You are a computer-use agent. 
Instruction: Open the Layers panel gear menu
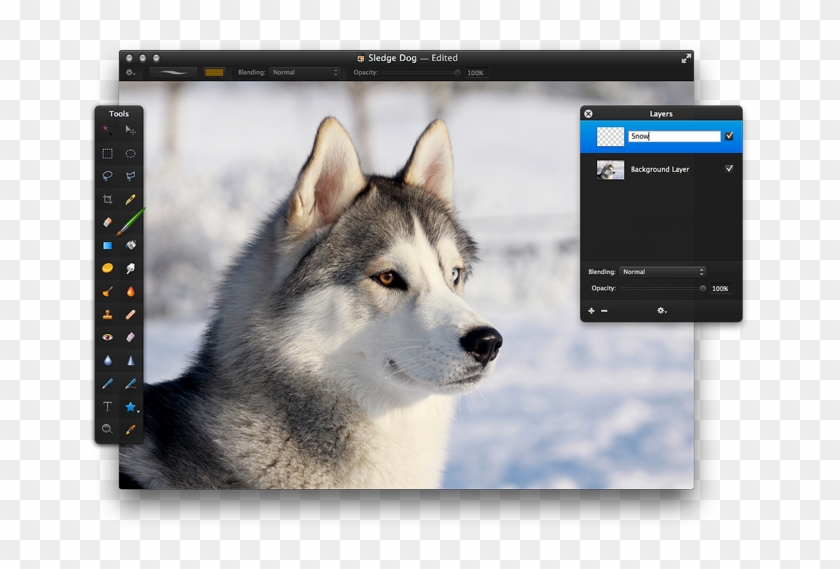(x=662, y=311)
